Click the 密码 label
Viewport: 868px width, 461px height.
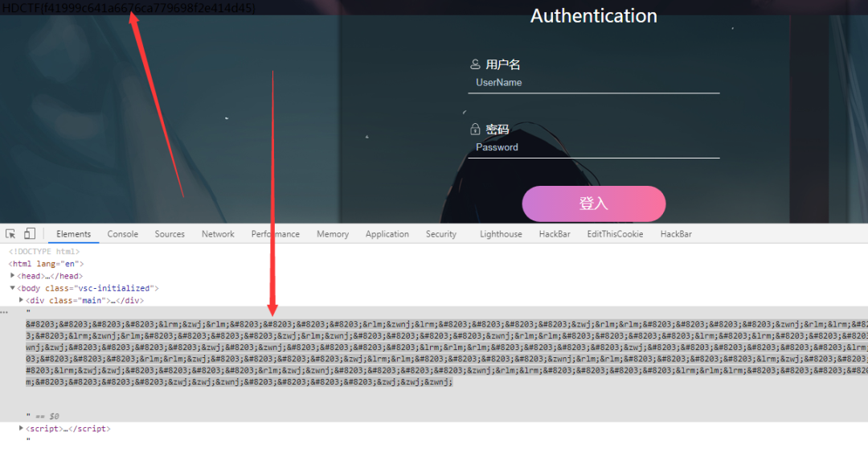tap(497, 129)
